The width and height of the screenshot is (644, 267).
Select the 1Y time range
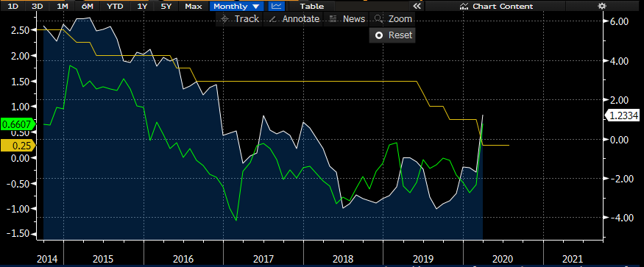141,6
